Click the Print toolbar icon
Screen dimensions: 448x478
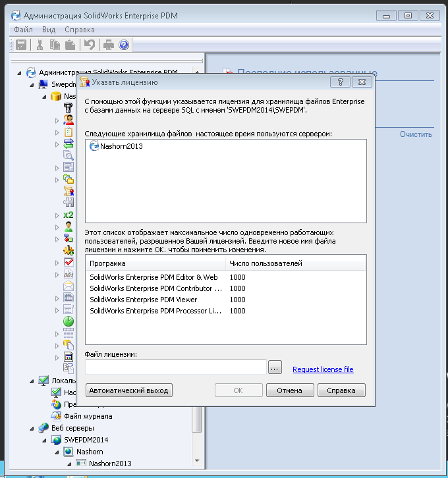pos(109,45)
